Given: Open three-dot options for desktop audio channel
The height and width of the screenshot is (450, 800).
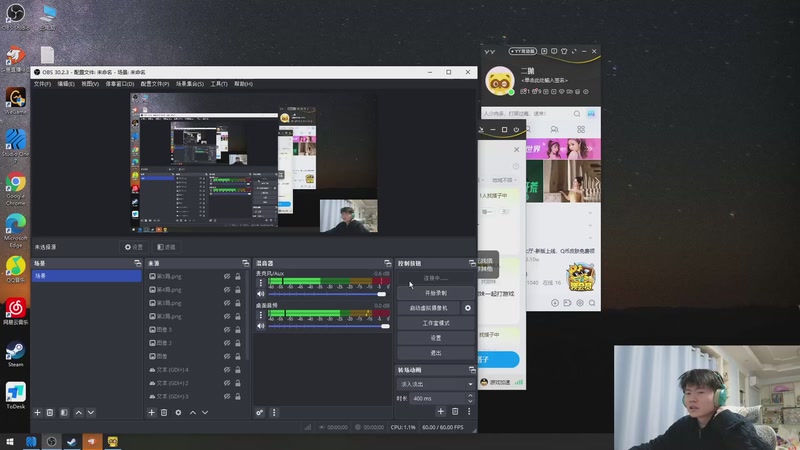Looking at the screenshot, I should point(261,315).
